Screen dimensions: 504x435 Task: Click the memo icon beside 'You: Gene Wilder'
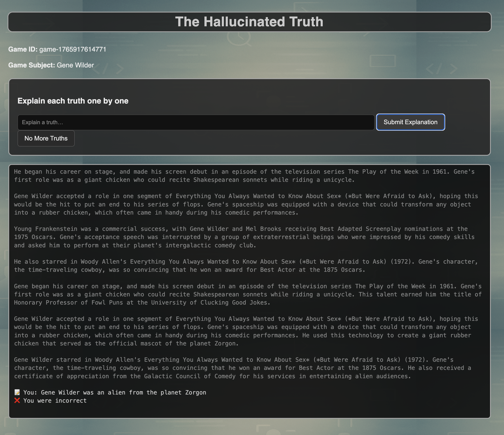tap(17, 392)
